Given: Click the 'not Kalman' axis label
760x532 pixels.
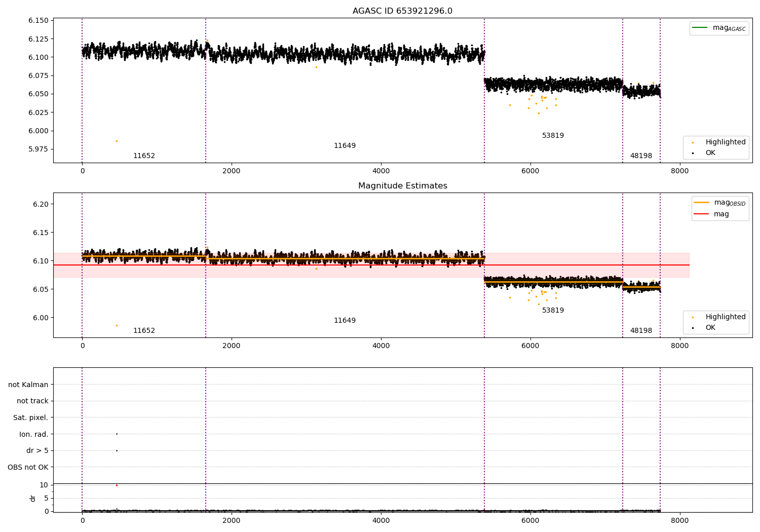Looking at the screenshot, I should (x=28, y=385).
